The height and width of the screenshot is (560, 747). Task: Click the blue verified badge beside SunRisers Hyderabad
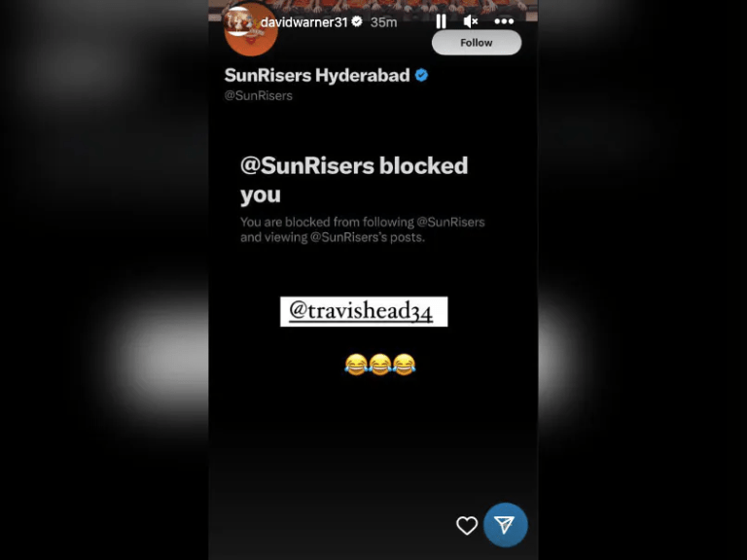click(x=421, y=75)
